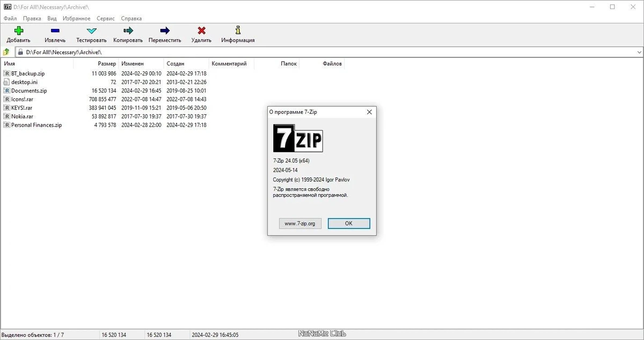Screen dimensions: 644x340
Task: Click the BT_backup.zip file icon
Action: point(7,73)
